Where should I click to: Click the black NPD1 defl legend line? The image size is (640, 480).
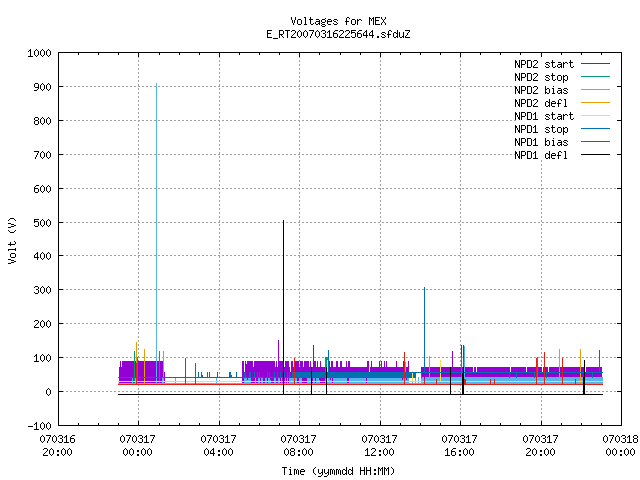pos(595,155)
